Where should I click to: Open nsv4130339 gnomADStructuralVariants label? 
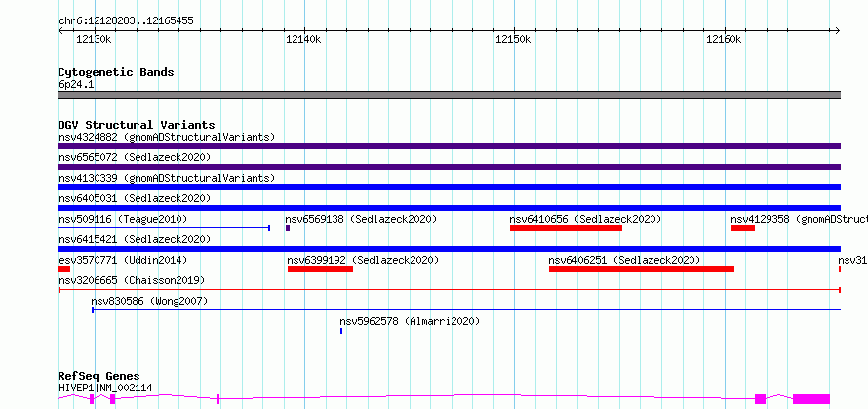[x=167, y=178]
